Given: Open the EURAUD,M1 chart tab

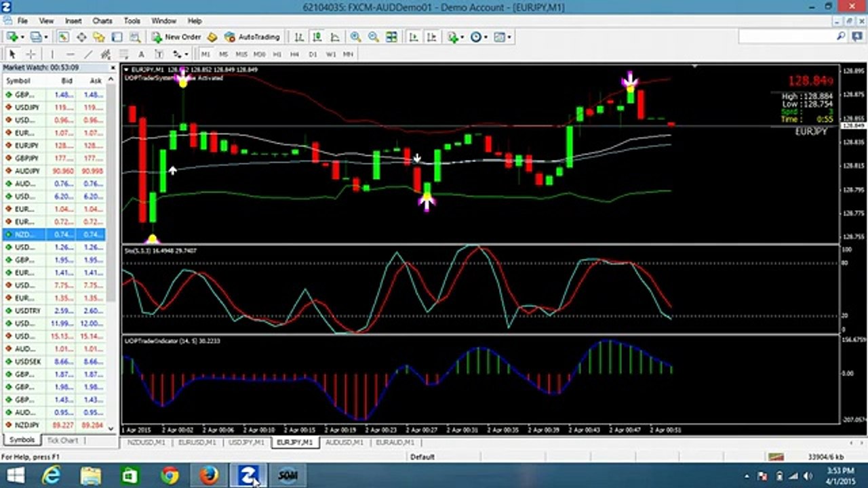Looking at the screenshot, I should [x=395, y=443].
